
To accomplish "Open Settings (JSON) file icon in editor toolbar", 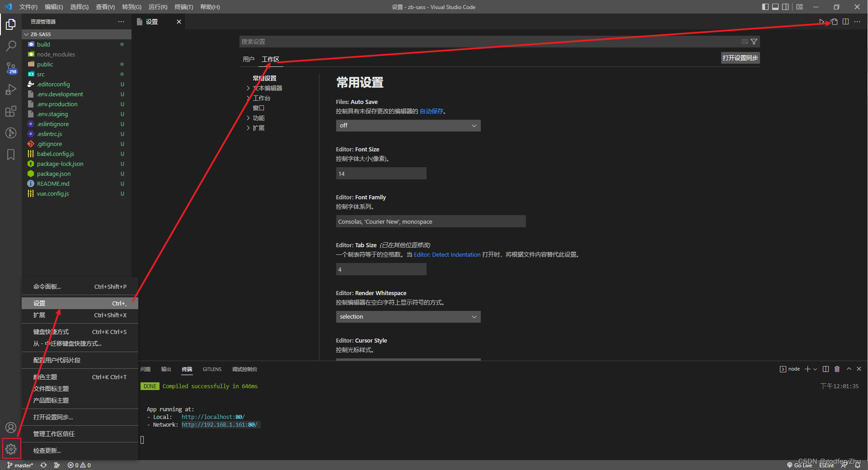I will (835, 22).
